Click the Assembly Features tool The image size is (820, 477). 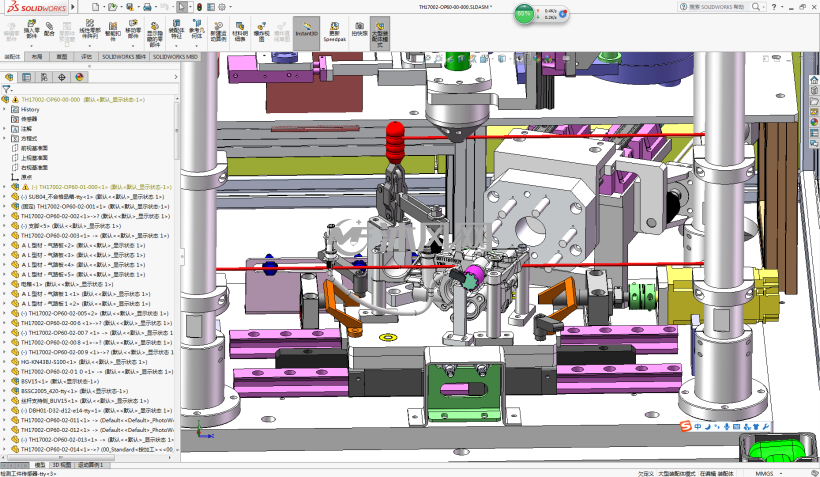click(176, 29)
